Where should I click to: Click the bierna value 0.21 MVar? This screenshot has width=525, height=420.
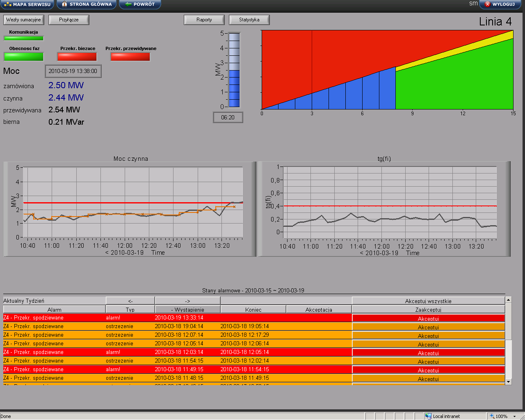(x=66, y=122)
